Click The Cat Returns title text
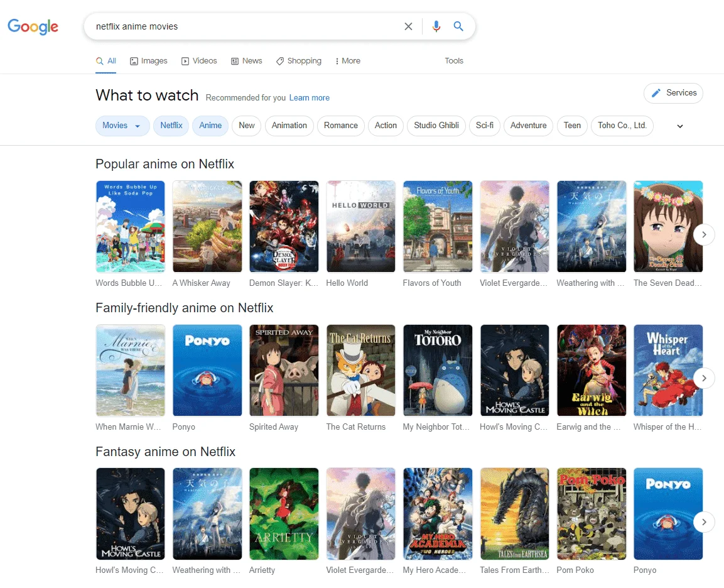724x588 pixels. [x=355, y=427]
